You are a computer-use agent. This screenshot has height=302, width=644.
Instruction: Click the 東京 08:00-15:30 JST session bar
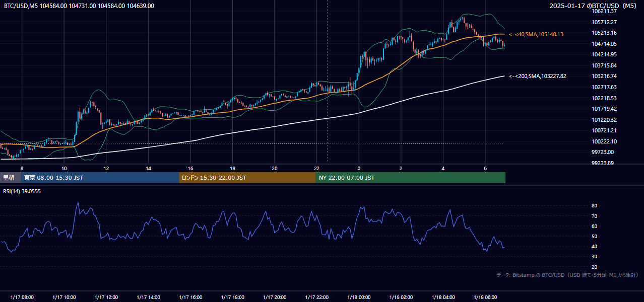point(100,178)
